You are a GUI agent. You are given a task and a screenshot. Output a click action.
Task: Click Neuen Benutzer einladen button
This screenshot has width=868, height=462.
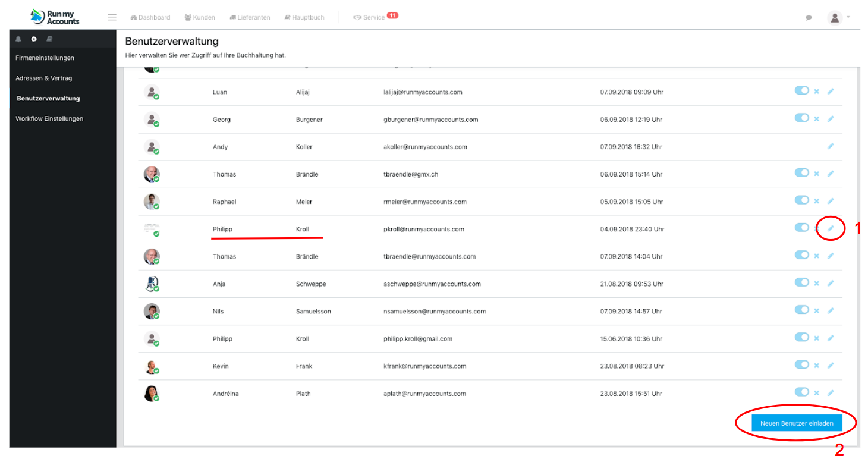797,423
